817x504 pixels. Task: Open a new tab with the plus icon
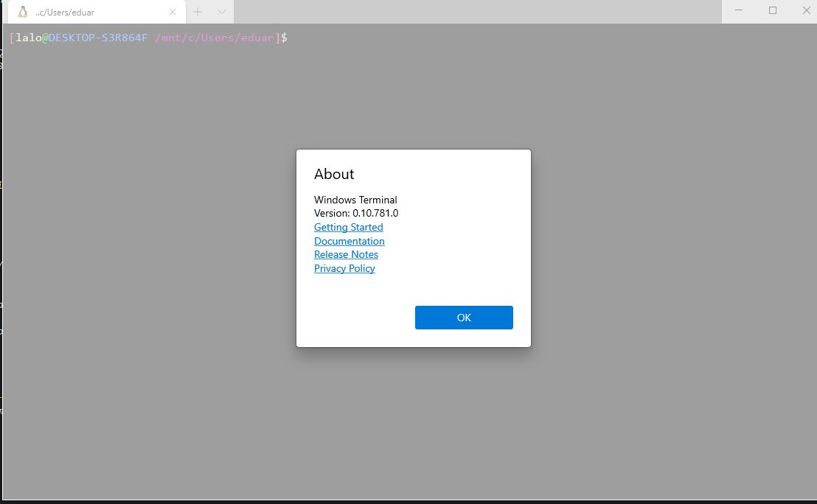point(198,12)
